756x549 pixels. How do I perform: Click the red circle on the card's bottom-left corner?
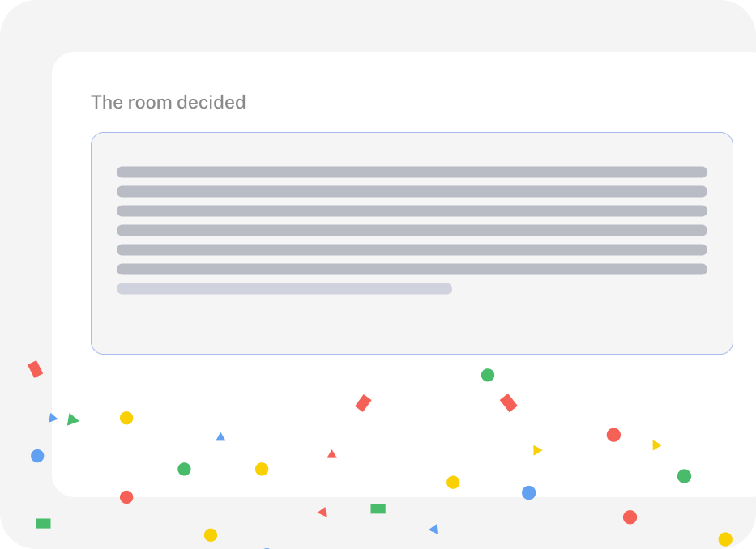[126, 497]
